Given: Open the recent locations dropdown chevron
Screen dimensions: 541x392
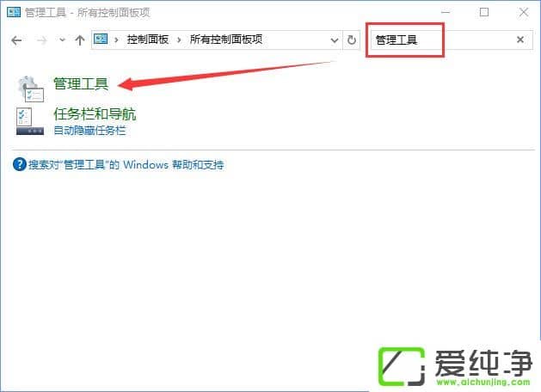Looking at the screenshot, I should pos(62,40).
